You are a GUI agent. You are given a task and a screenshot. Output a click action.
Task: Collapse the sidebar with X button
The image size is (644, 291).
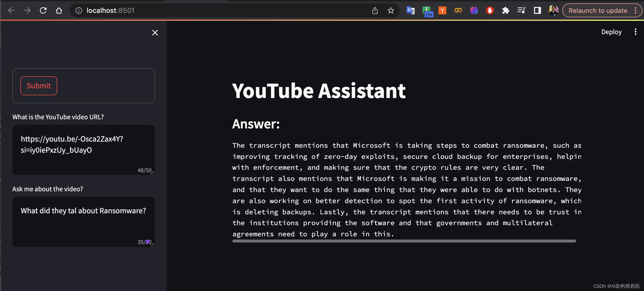(155, 33)
